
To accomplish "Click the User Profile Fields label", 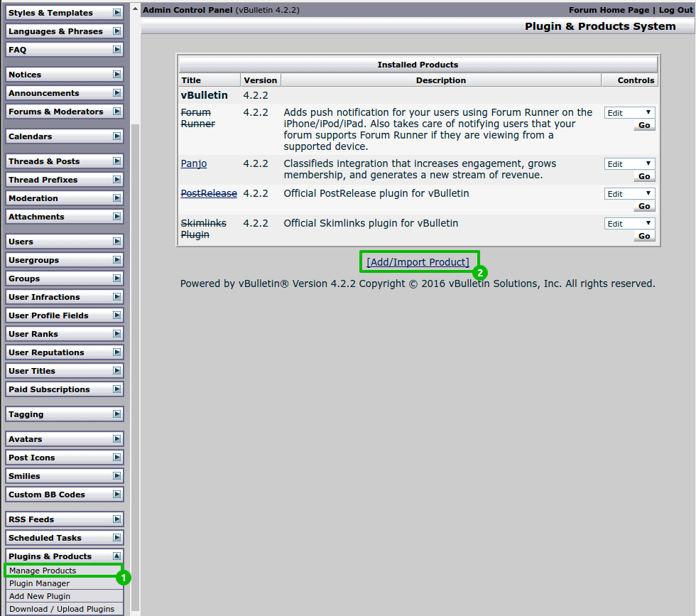I will point(48,315).
